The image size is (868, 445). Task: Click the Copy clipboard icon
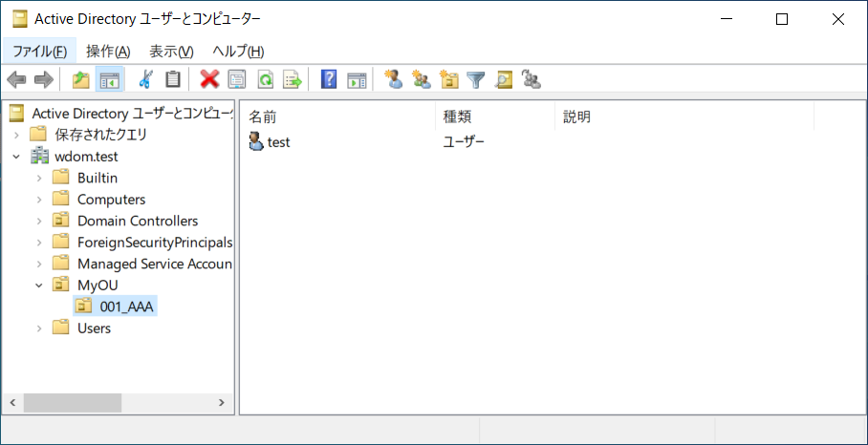173,79
